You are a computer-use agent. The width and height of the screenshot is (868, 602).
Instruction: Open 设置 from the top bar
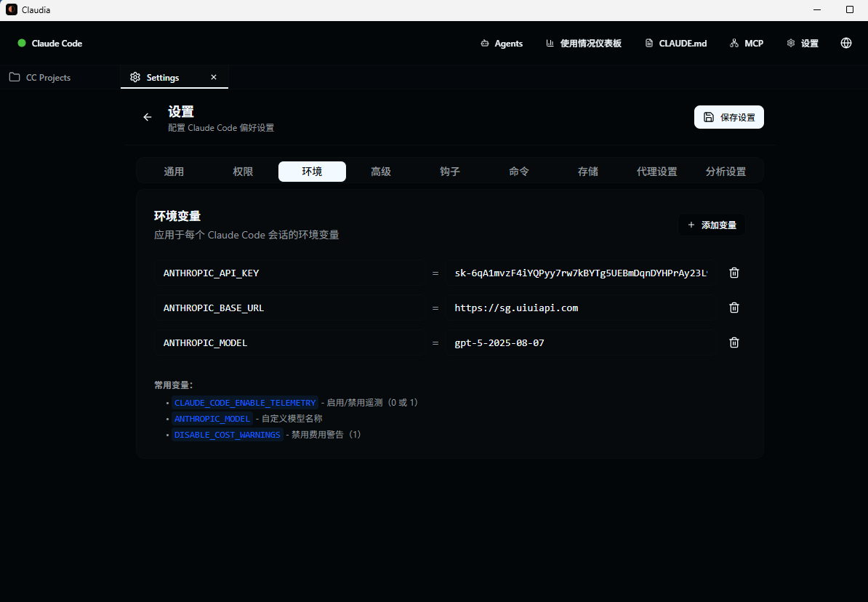pyautogui.click(x=803, y=43)
